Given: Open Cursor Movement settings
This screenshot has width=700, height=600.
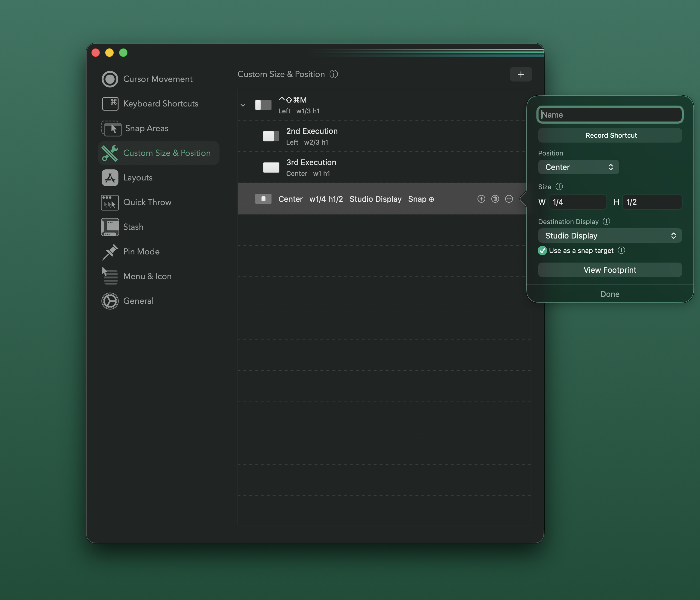Looking at the screenshot, I should (x=147, y=79).
